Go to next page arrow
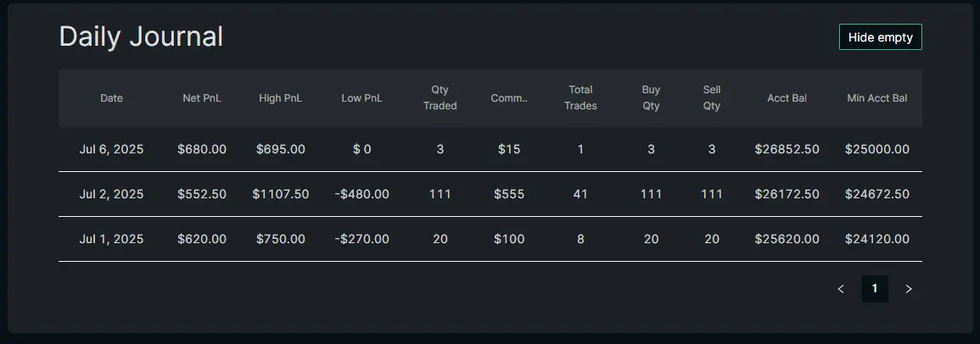This screenshot has height=344, width=980. (x=909, y=289)
